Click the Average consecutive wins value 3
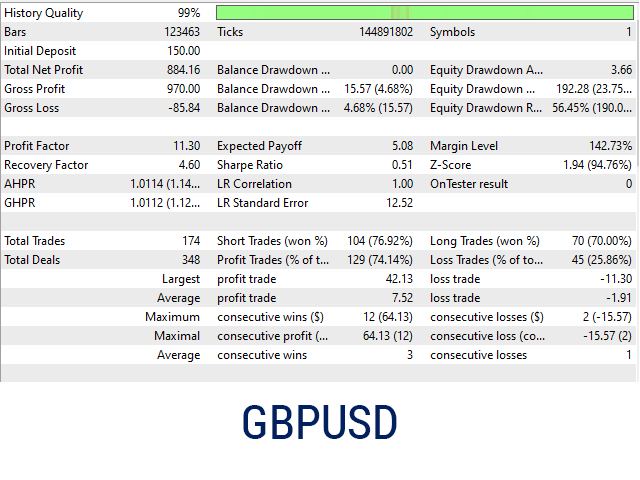Viewport: 640px width, 480px height. click(410, 355)
